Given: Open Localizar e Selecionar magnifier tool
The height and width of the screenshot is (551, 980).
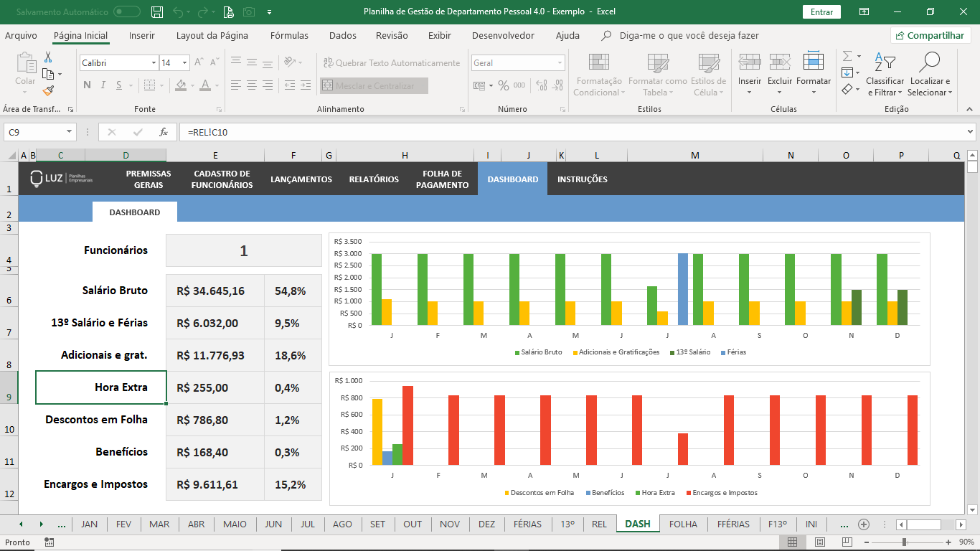Looking at the screenshot, I should coord(929,75).
